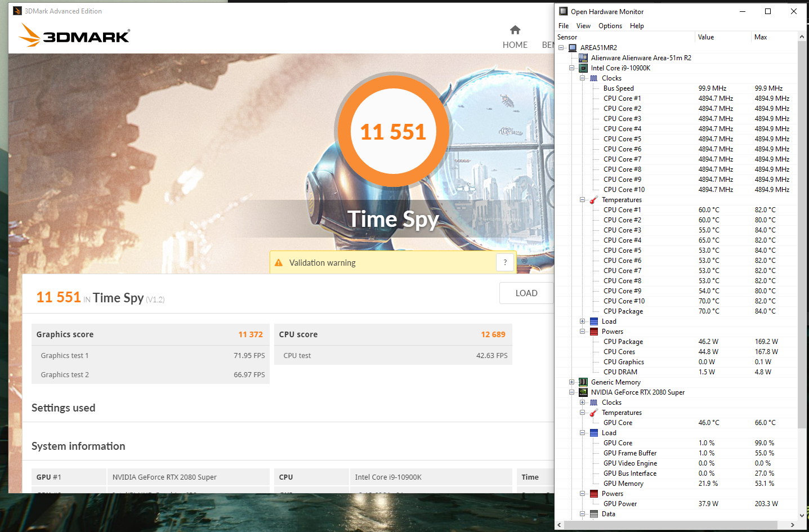This screenshot has width=809, height=532.
Task: Click the Max column header
Action: (775, 37)
